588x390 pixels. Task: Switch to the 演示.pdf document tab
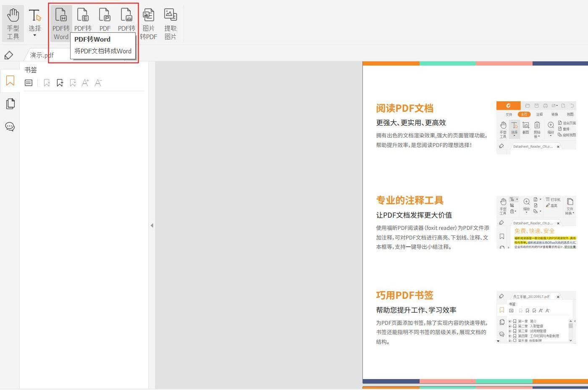coord(41,55)
